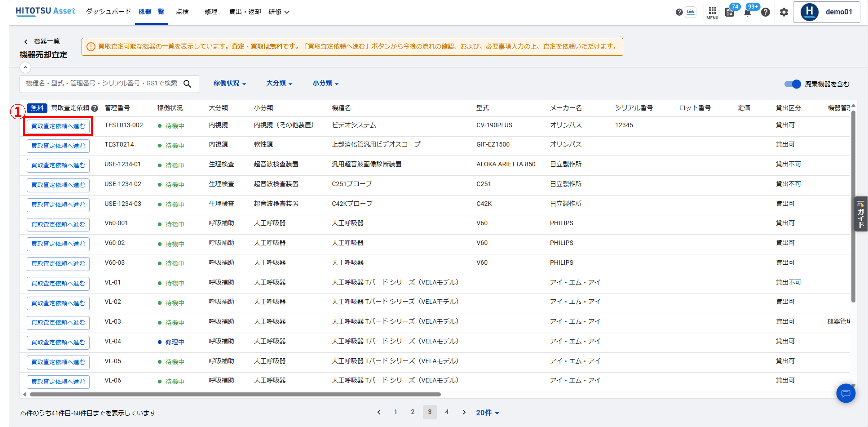Click the search magnifier icon
Image resolution: width=868 pixels, height=427 pixels.
[x=187, y=84]
